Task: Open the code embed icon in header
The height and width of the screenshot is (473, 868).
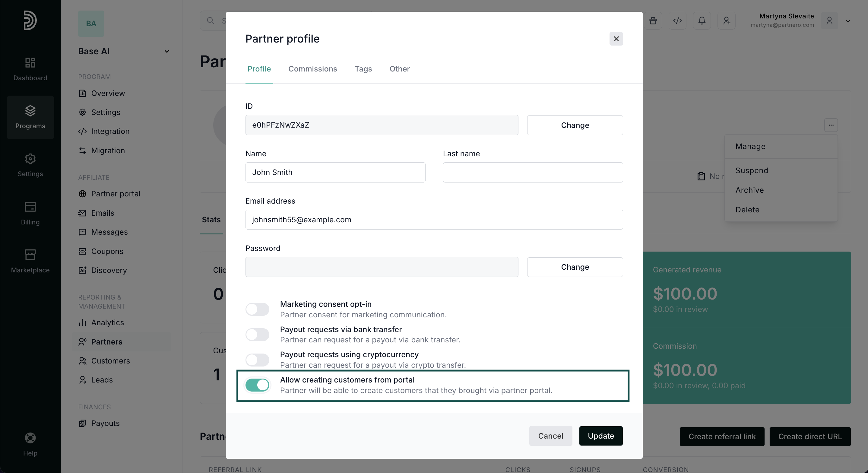Action: [x=677, y=21]
